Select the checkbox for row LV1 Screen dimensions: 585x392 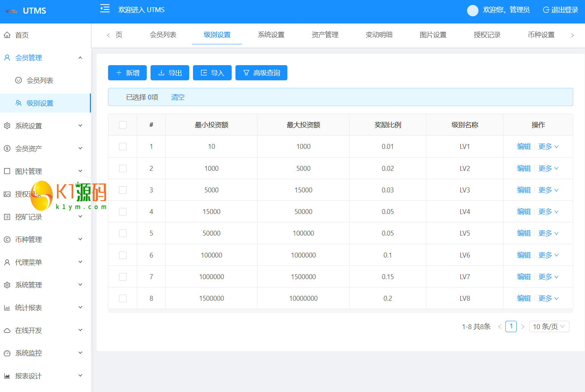point(123,147)
